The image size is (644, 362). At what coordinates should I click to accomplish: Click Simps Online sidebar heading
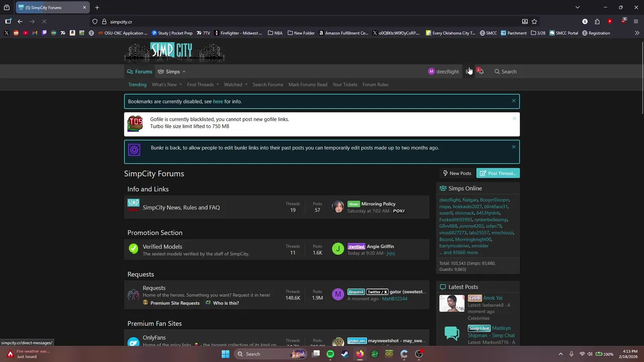click(x=465, y=188)
